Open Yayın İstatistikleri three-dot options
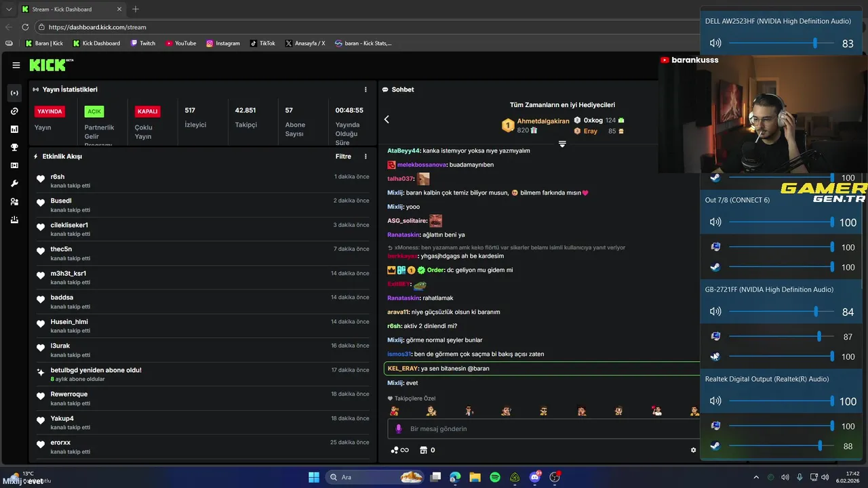Viewport: 868px width, 488px height. coord(366,89)
